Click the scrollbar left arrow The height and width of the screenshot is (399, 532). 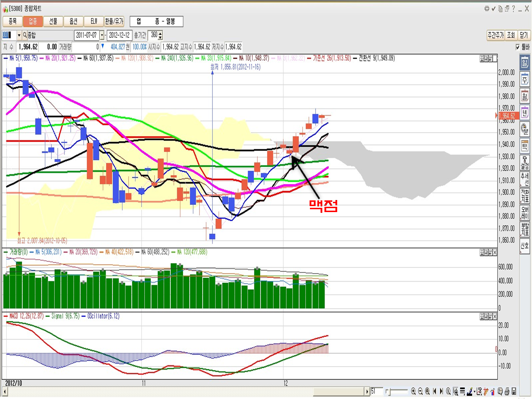click(x=5, y=392)
